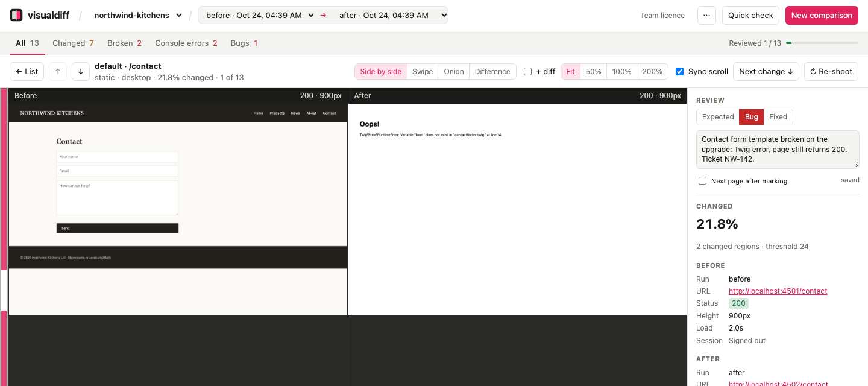Image resolution: width=868 pixels, height=386 pixels.
Task: Click the Load '2.0s' value
Action: [736, 328]
